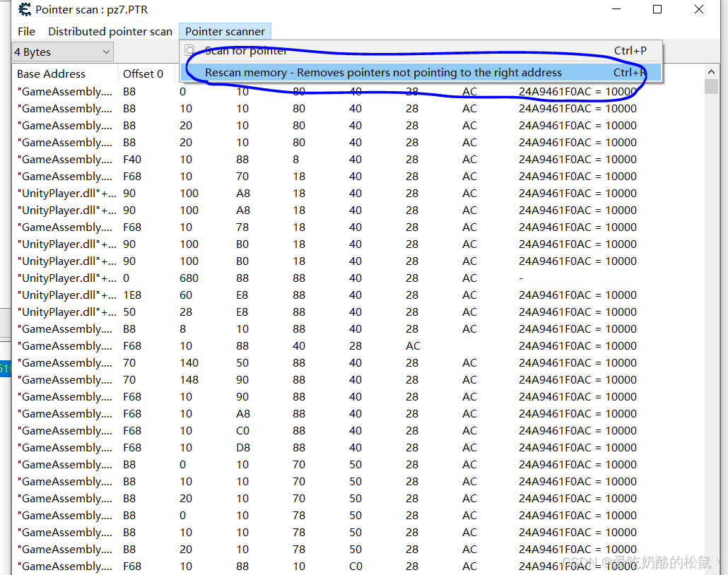Click the 148 offset cell
The height and width of the screenshot is (575, 728).
[x=189, y=379]
